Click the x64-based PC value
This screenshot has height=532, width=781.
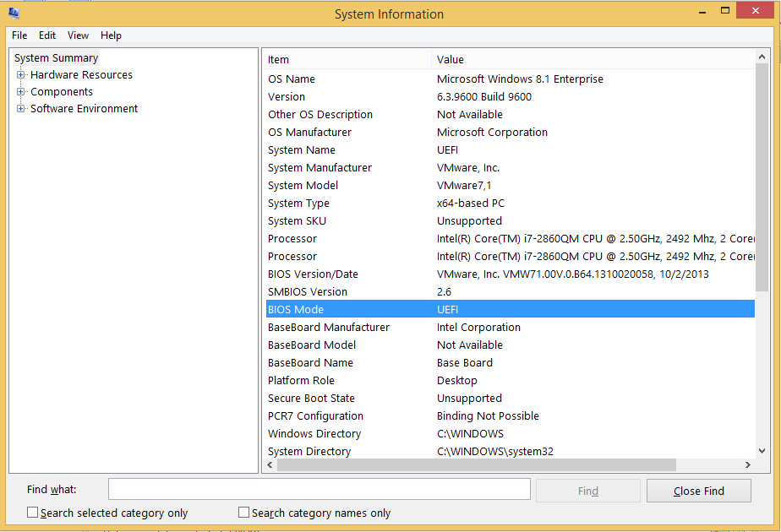pyautogui.click(x=471, y=204)
